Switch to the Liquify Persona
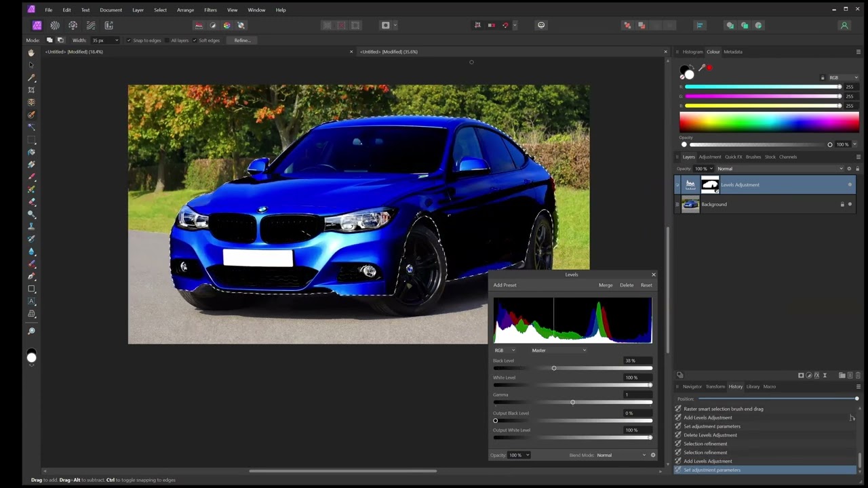The height and width of the screenshot is (488, 868). [55, 25]
